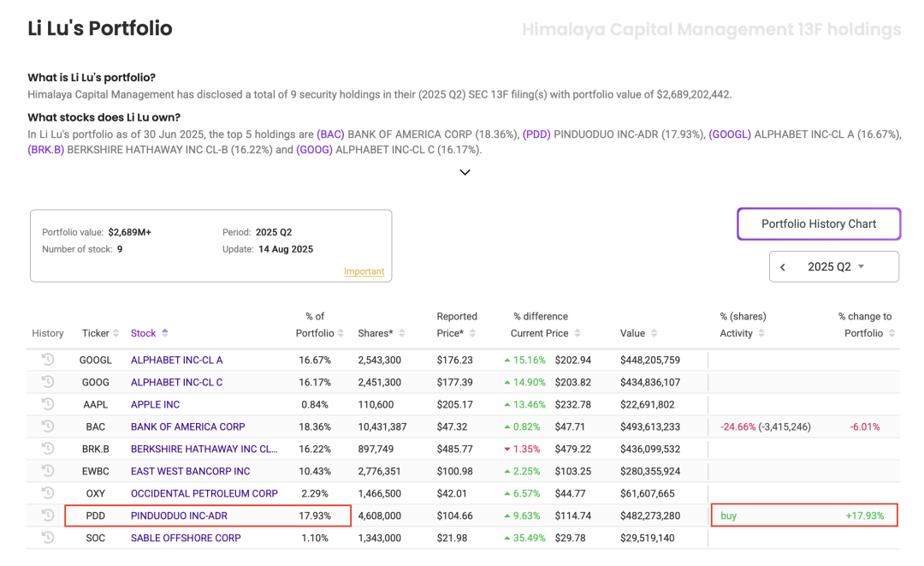The height and width of the screenshot is (566, 924).
Task: Select the 10.43% portfolio weight cell
Action: point(315,471)
